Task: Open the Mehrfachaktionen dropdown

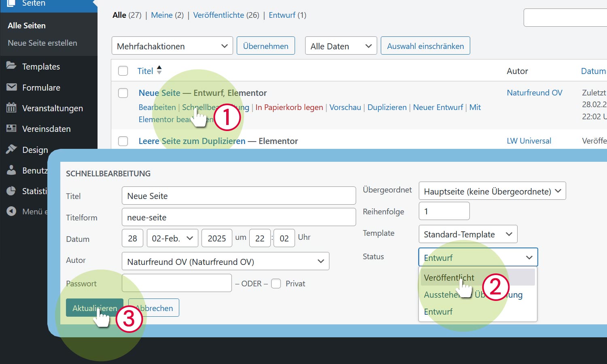Action: pyautogui.click(x=172, y=46)
